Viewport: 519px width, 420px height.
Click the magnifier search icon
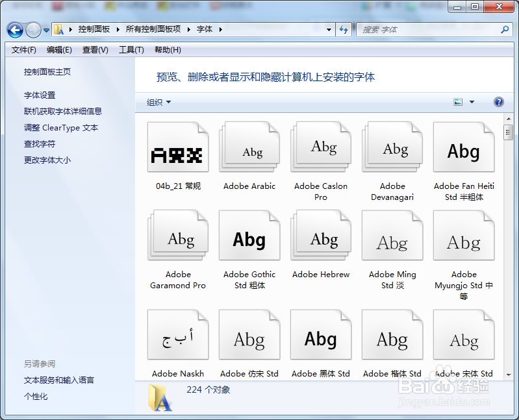505,29
